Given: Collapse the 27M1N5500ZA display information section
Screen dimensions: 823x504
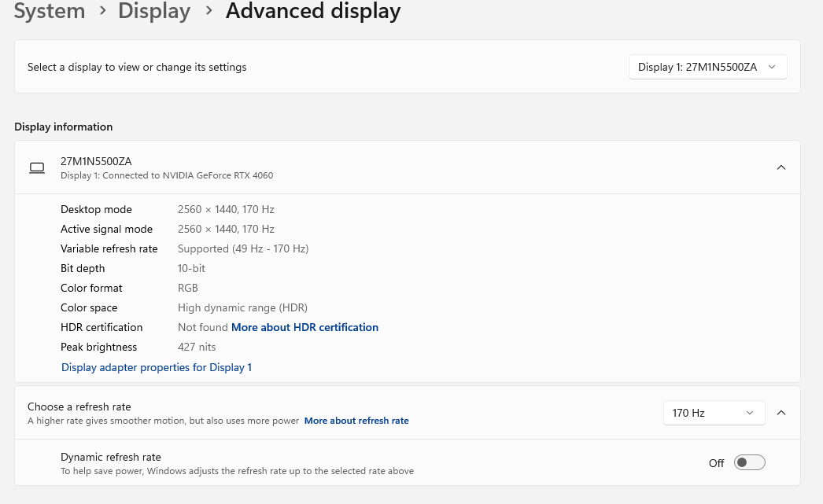Looking at the screenshot, I should tap(781, 167).
